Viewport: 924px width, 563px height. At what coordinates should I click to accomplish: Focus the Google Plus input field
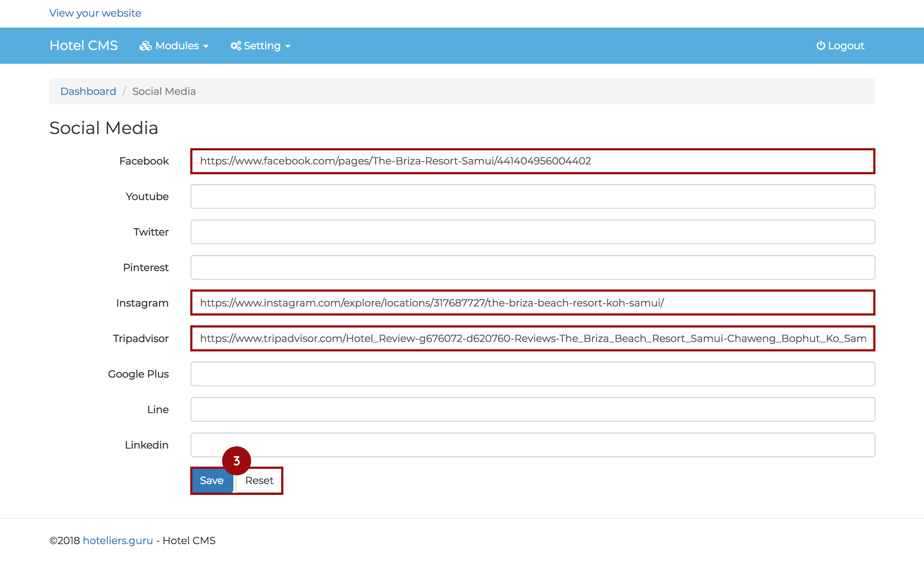coord(533,374)
